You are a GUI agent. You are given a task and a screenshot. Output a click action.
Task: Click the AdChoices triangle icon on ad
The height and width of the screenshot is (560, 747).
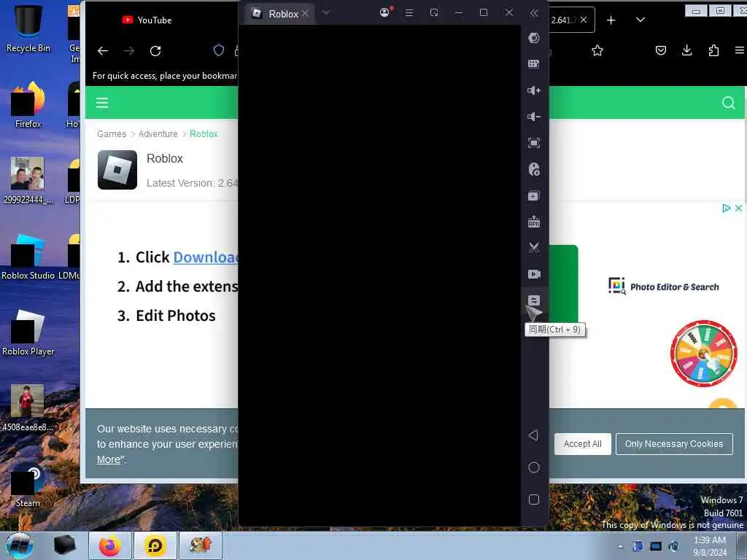coord(726,208)
